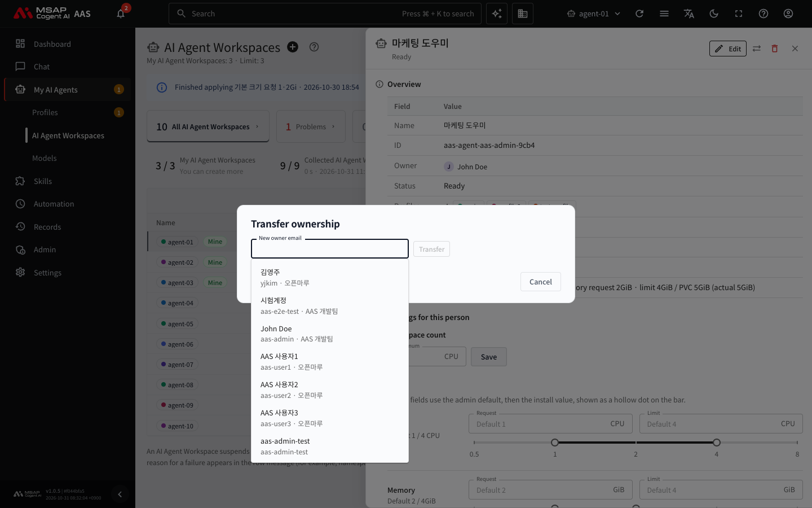Open the help question mark icon in top bar
Image resolution: width=812 pixels, height=508 pixels.
[x=764, y=14]
